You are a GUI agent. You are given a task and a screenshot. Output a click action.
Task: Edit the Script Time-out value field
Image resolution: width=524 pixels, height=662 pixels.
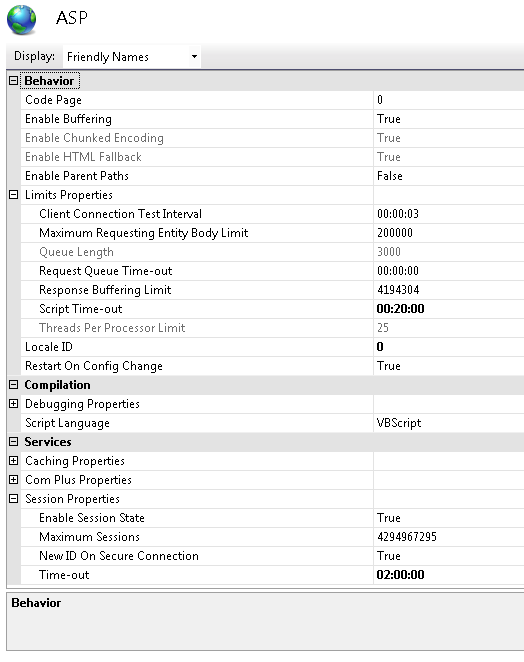click(449, 309)
